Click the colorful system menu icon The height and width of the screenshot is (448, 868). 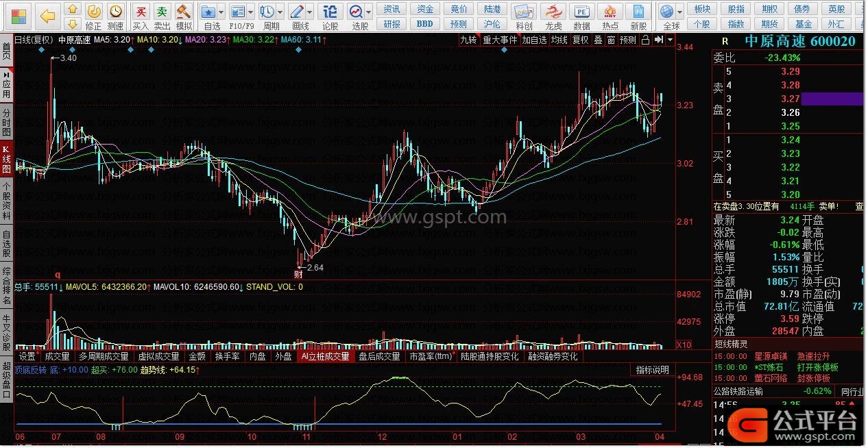pos(17,16)
